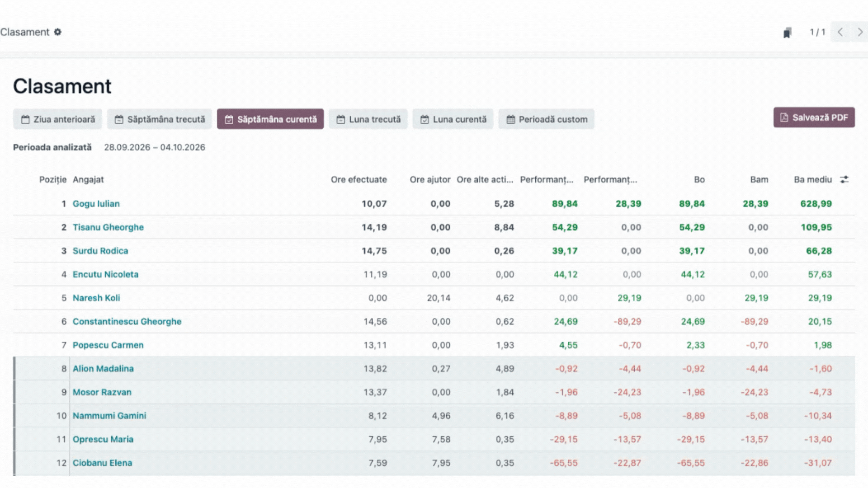Click the Ore efectuate column header
868x488 pixels.
[x=359, y=179]
